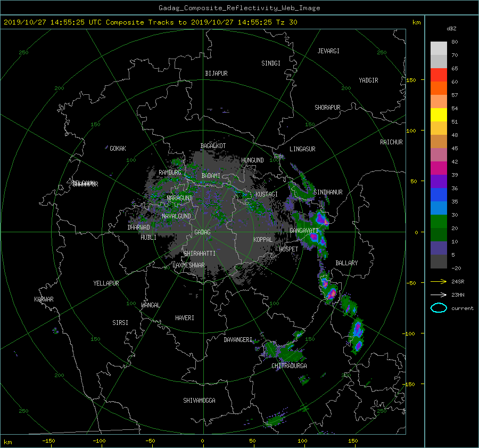
Task: Click the 150 tick on the right km axis
Action: pyautogui.click(x=411, y=80)
